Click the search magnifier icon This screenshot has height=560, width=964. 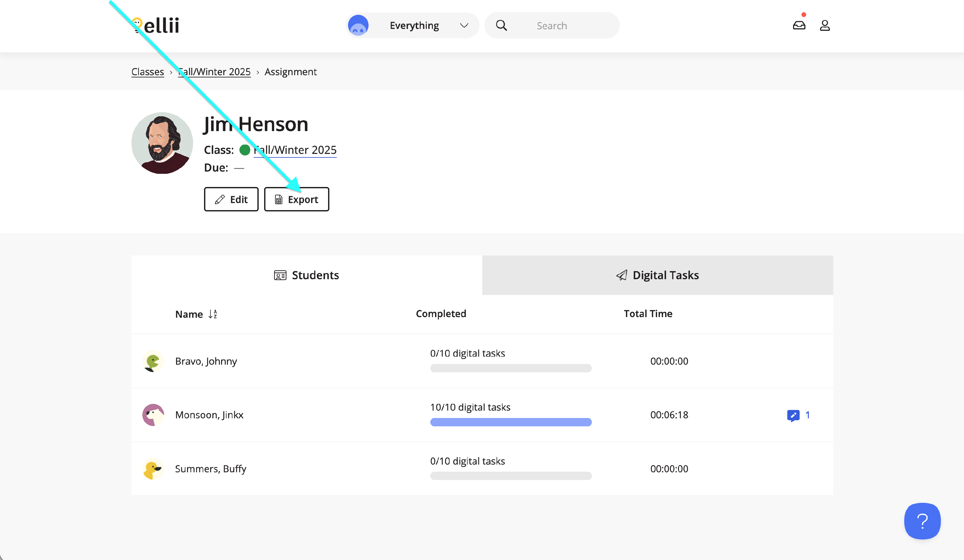pyautogui.click(x=501, y=25)
